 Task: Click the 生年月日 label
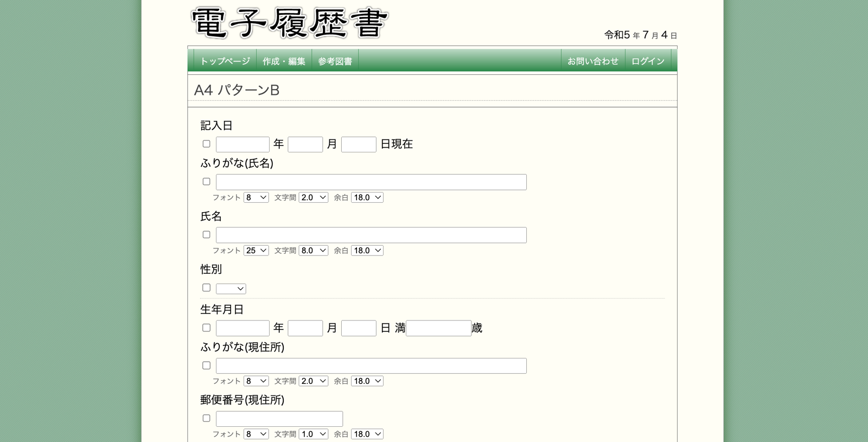(x=222, y=309)
